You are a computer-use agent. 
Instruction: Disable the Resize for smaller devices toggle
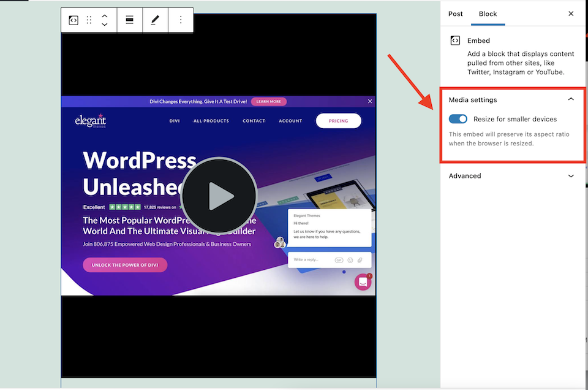(458, 118)
